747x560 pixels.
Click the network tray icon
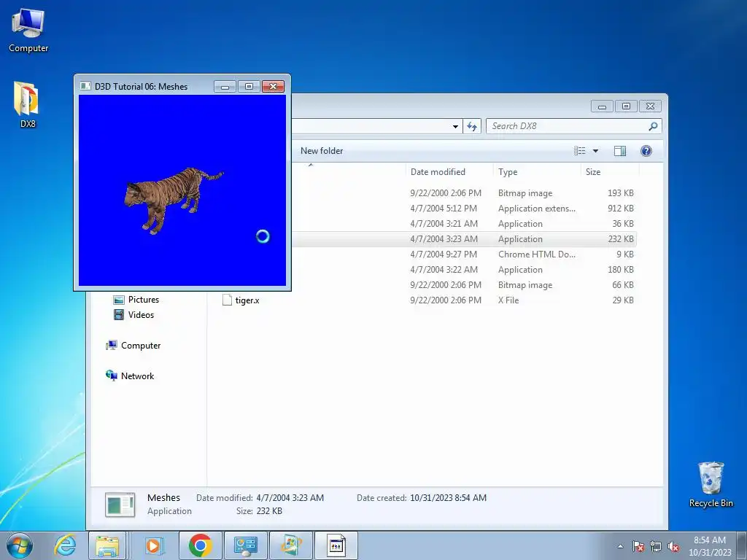pos(656,547)
